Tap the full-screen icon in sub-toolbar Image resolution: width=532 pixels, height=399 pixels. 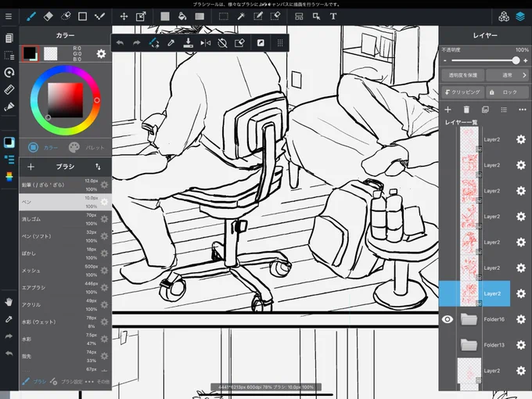point(261,43)
